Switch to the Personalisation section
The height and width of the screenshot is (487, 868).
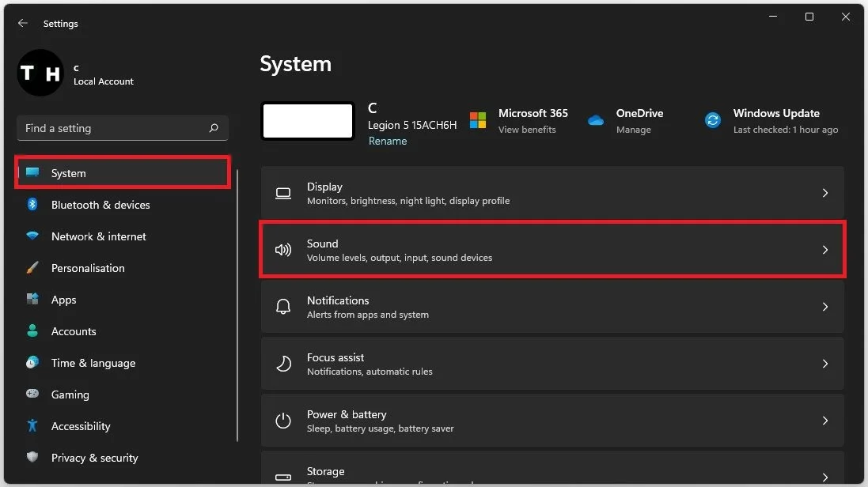pos(87,268)
